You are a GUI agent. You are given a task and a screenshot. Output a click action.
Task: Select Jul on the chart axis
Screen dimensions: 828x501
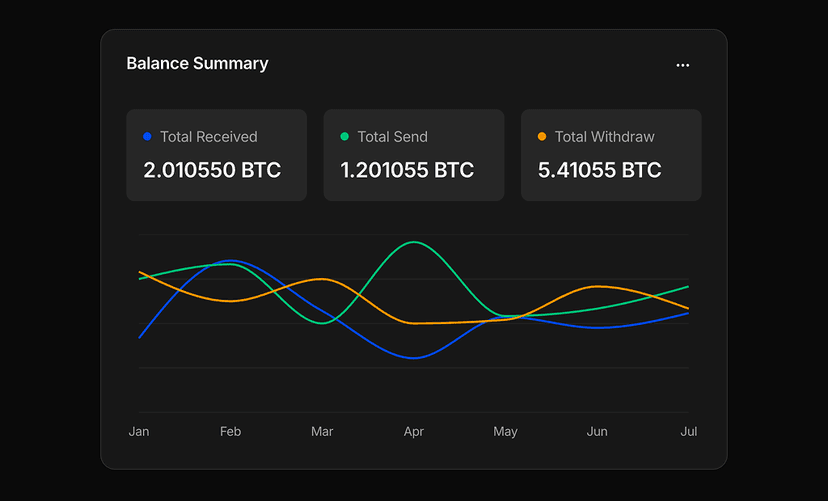point(688,431)
